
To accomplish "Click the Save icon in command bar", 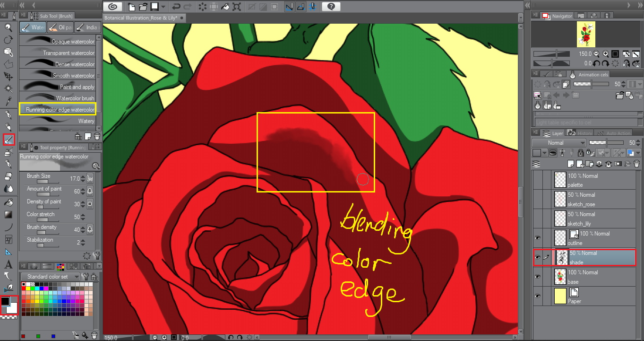I will point(154,7).
